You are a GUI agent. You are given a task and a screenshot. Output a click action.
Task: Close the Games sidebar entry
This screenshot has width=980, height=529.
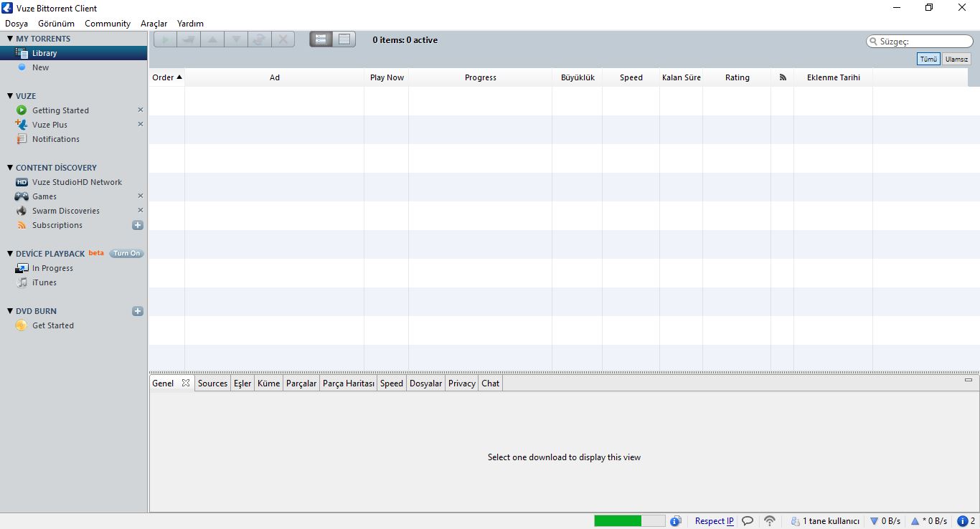click(x=141, y=196)
